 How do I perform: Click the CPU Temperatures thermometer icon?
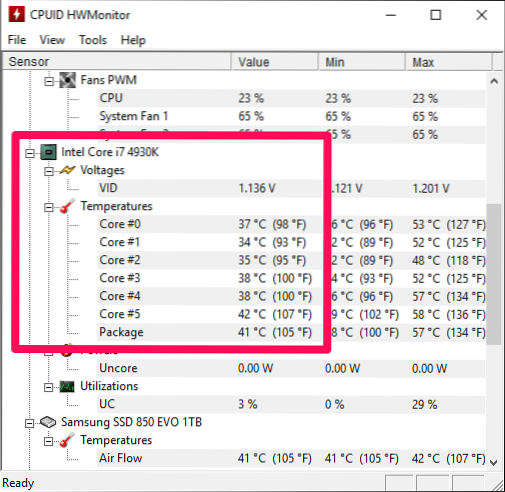pos(68,206)
